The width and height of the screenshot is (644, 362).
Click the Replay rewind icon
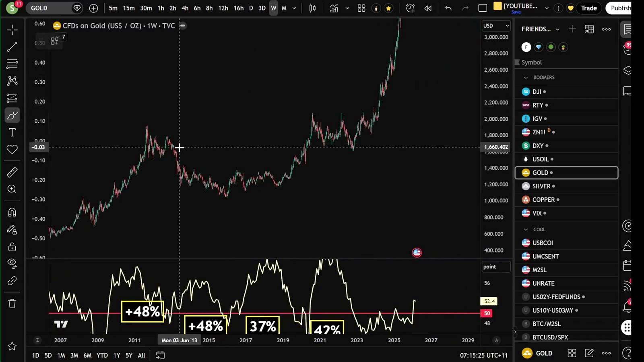pyautogui.click(x=428, y=8)
